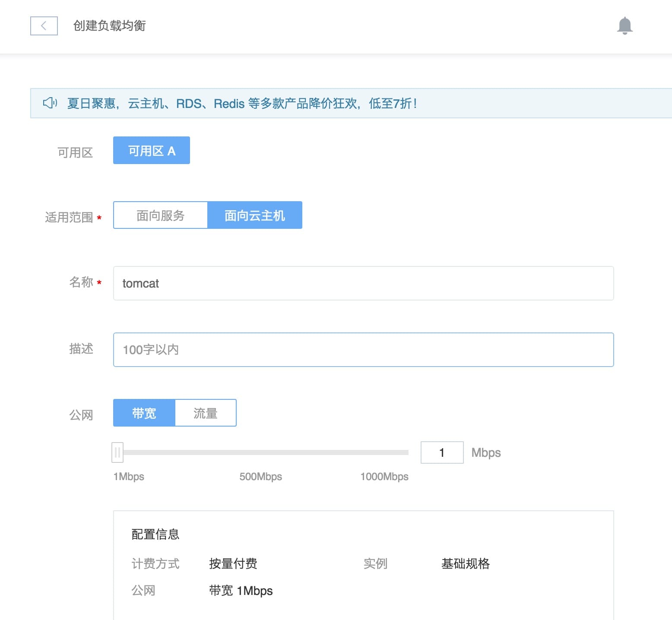Click the bandwidth slider handle
672x620 pixels.
(x=117, y=452)
